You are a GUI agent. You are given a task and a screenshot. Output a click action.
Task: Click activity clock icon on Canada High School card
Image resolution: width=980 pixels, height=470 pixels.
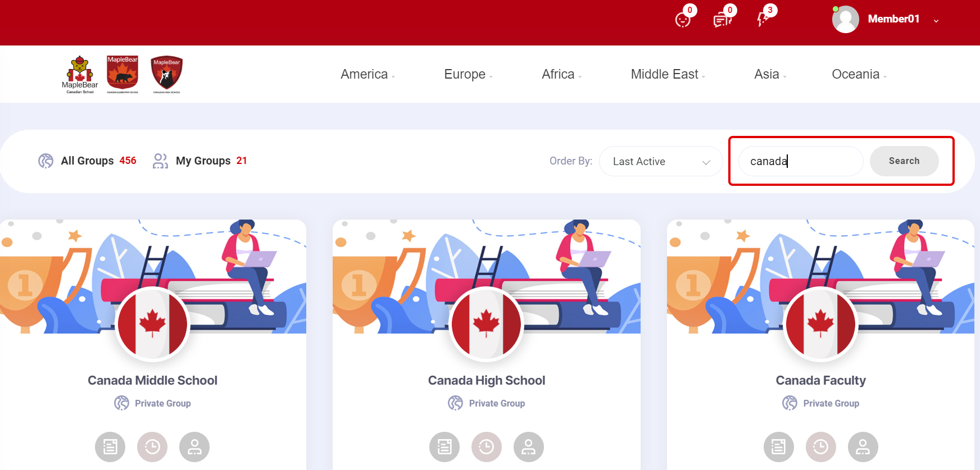tap(487, 447)
